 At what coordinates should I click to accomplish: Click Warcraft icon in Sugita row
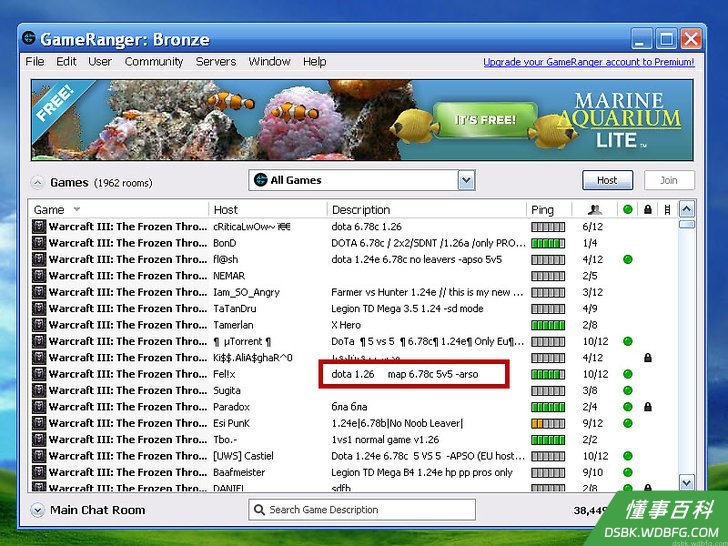click(x=39, y=390)
